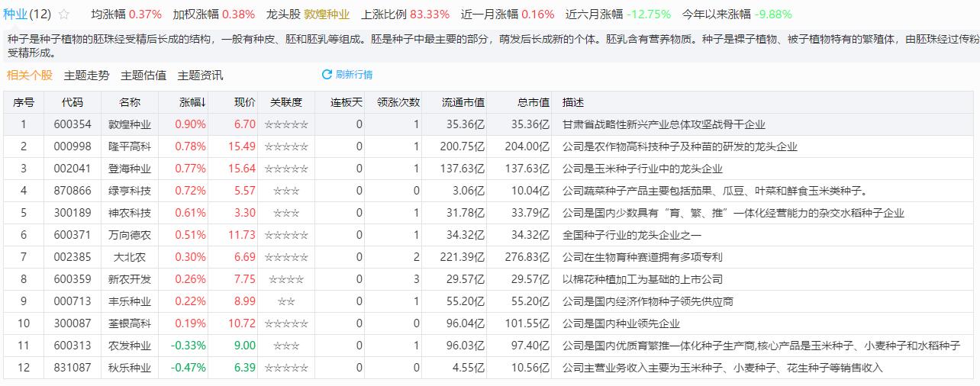Click the star rating in the 敦煌种业 row
980x386 pixels.
point(286,124)
